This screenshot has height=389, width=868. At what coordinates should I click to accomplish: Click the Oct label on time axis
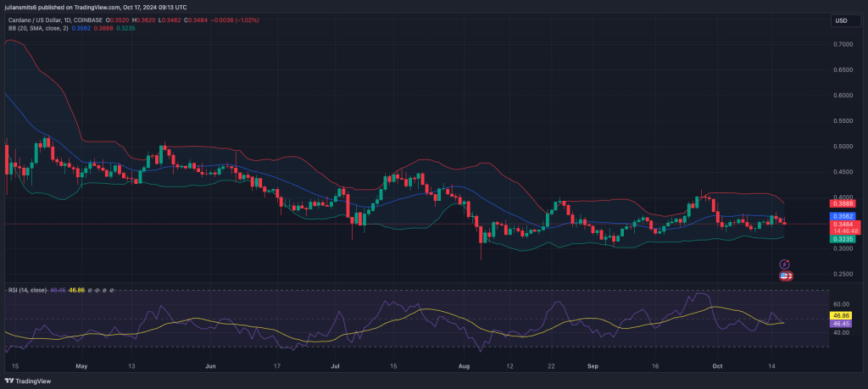click(x=717, y=366)
